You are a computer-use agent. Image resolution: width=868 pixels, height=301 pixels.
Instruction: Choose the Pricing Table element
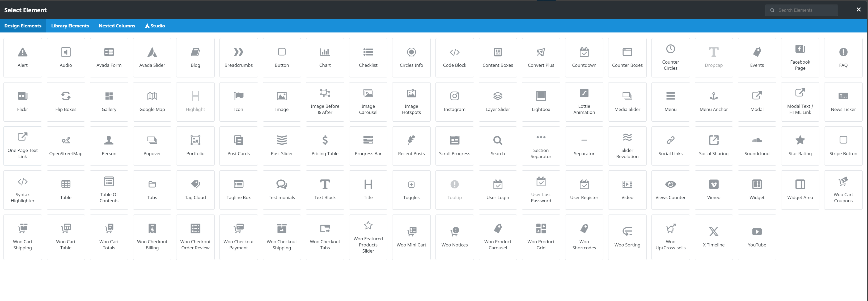pyautogui.click(x=325, y=146)
